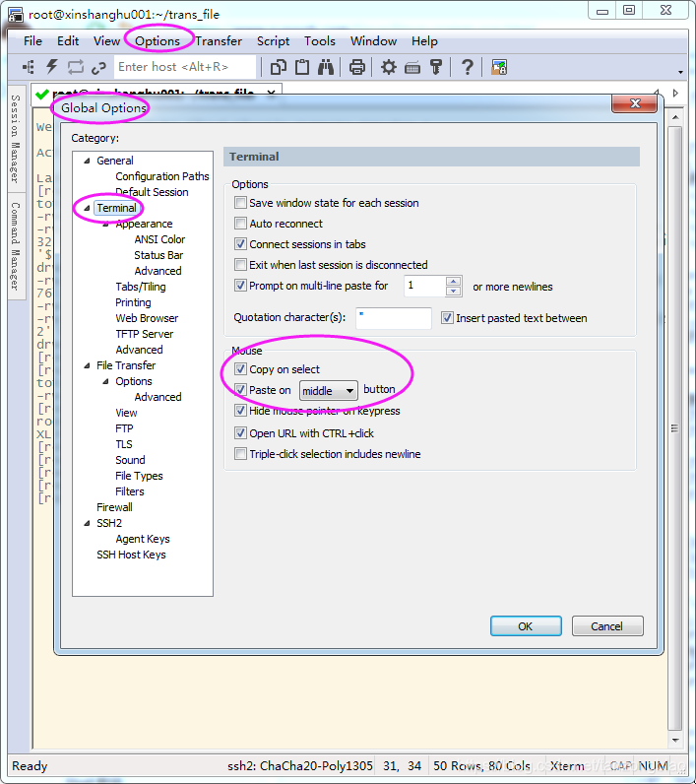Click the Copy icon in toolbar

click(279, 67)
